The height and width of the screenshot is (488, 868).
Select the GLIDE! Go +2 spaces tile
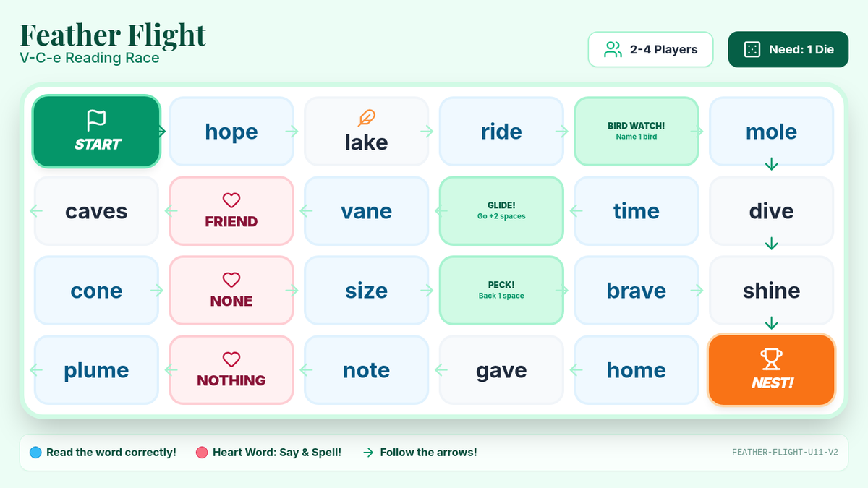[x=501, y=210]
